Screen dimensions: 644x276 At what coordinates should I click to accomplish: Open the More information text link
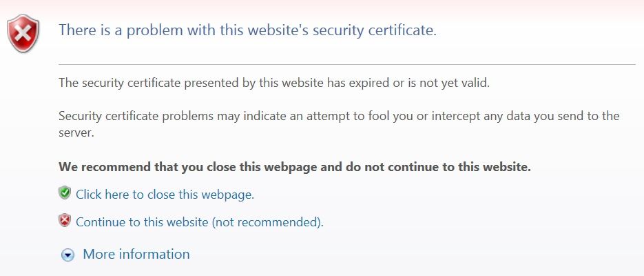(136, 254)
